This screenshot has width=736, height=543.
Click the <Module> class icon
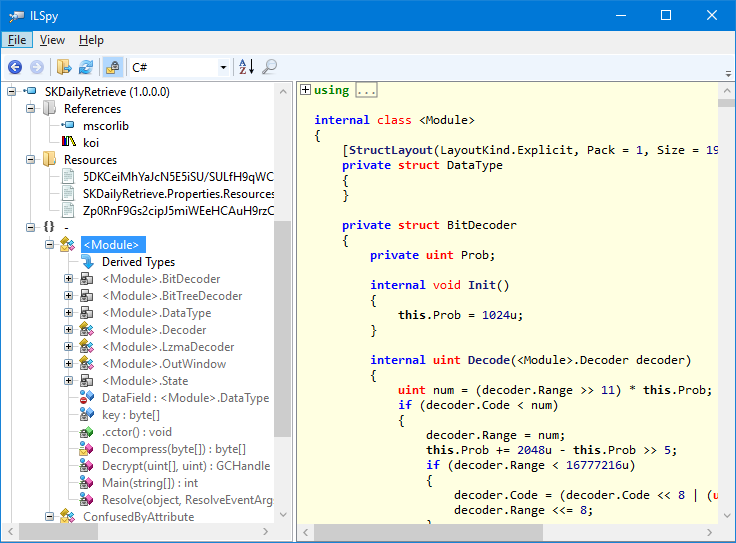click(x=68, y=244)
